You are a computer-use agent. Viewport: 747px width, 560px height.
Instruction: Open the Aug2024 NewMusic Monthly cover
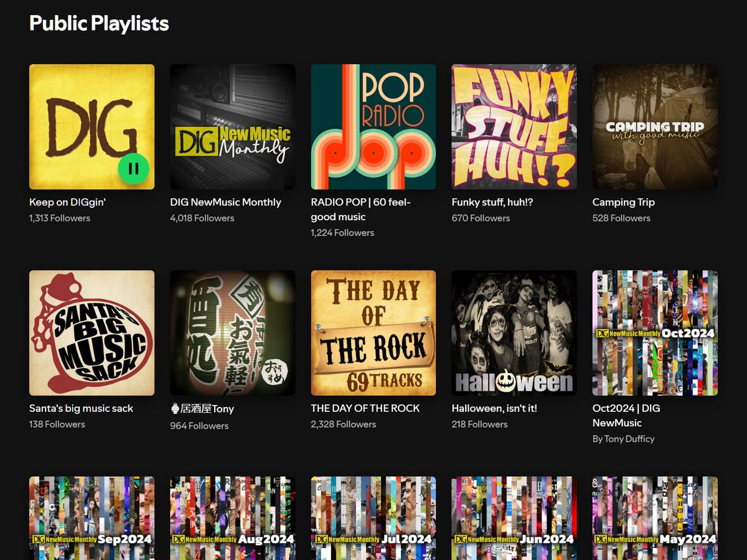coord(233,518)
